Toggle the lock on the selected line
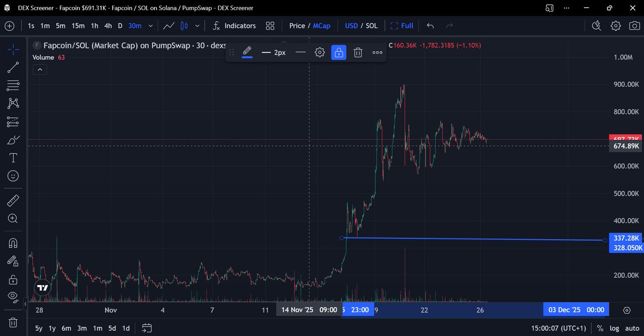 (339, 53)
